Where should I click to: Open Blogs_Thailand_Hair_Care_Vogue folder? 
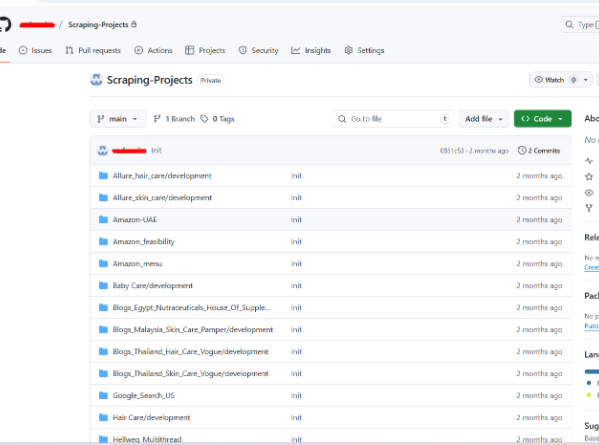pos(190,351)
